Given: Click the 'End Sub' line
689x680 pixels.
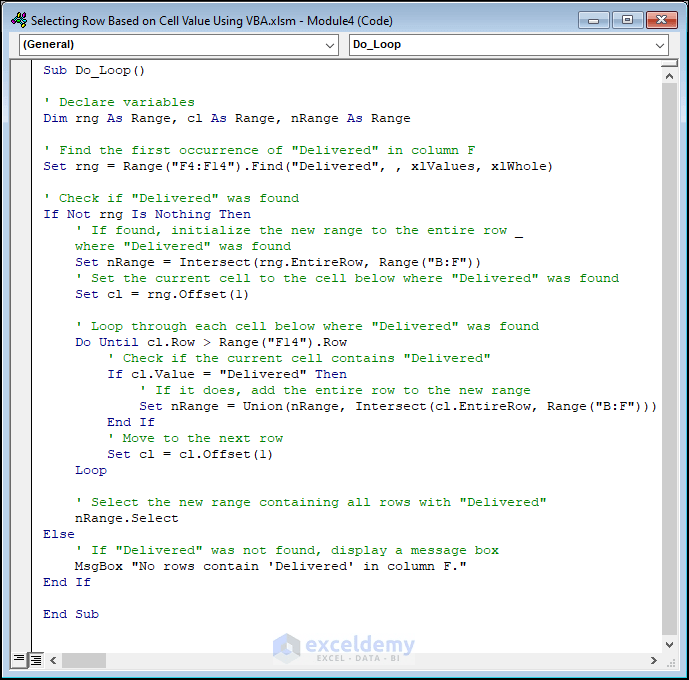Looking at the screenshot, I should pyautogui.click(x=71, y=614).
